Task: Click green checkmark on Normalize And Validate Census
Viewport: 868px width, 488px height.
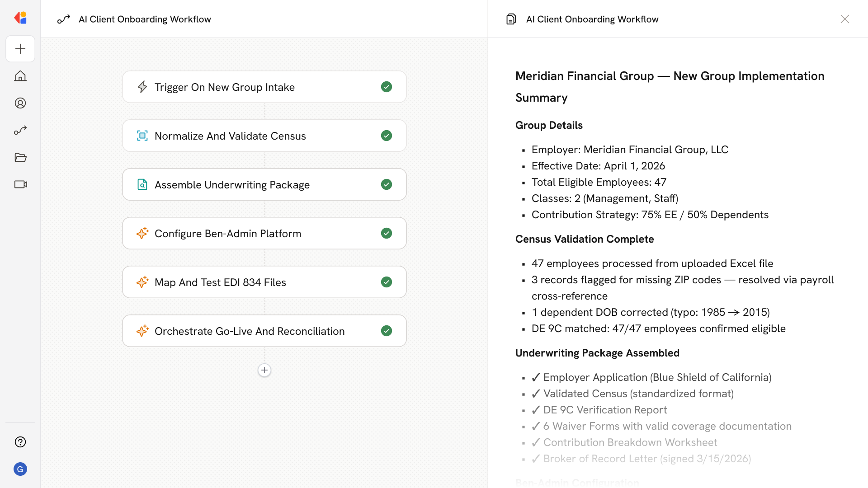Action: [386, 136]
